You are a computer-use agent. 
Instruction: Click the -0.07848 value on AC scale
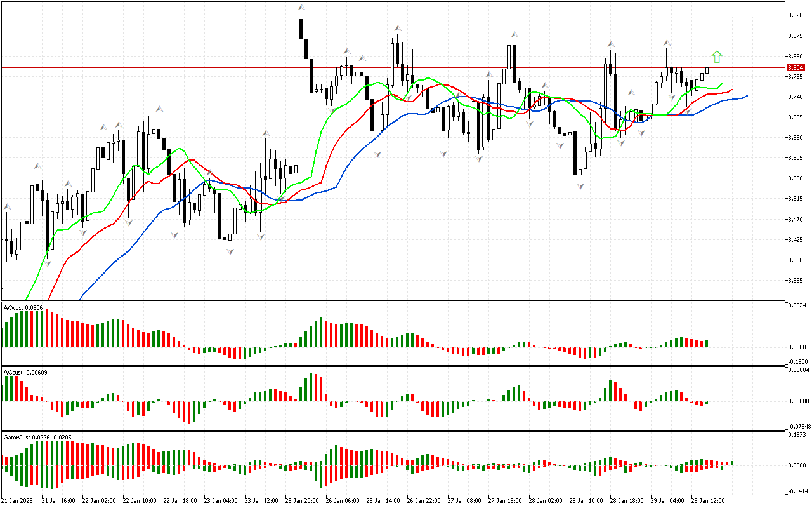pos(797,426)
